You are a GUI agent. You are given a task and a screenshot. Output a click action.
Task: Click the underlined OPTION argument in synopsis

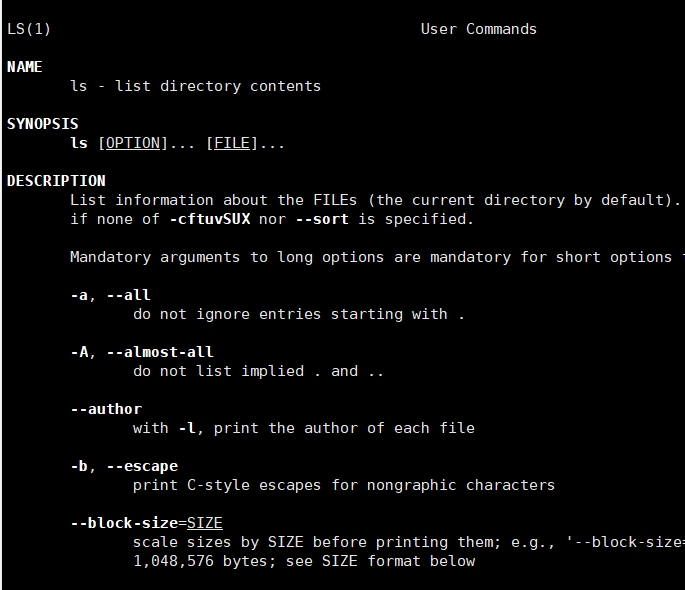click(133, 143)
